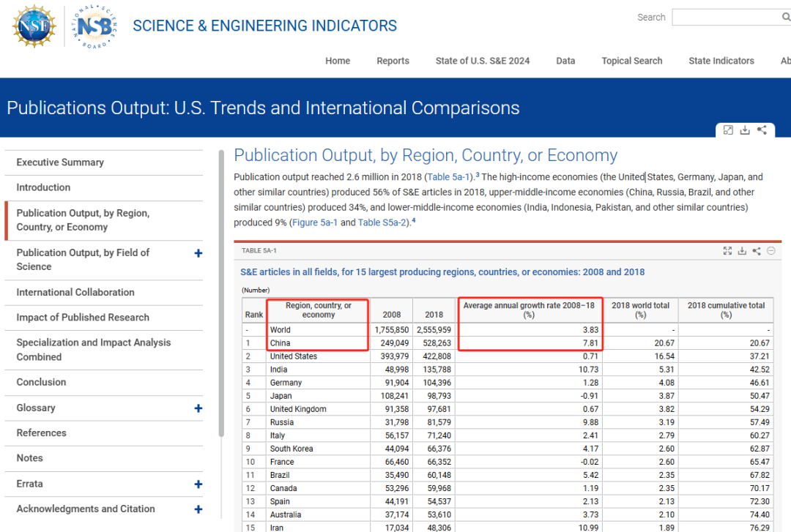Expand Publication Output, by Field of Science
Screen dimensions: 791x532
(x=198, y=253)
